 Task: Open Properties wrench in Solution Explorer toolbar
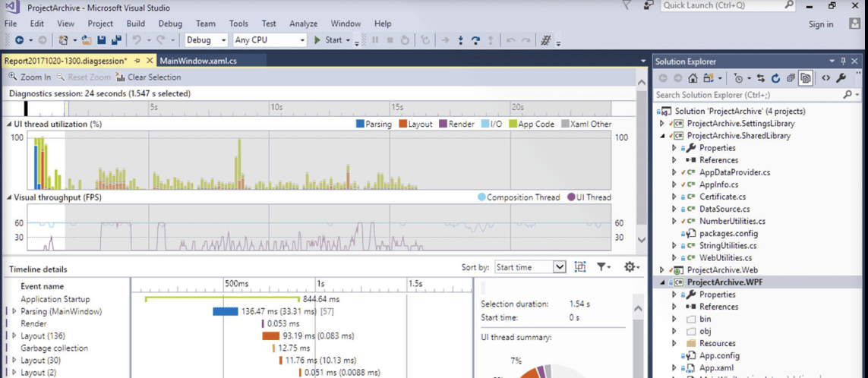click(x=841, y=79)
